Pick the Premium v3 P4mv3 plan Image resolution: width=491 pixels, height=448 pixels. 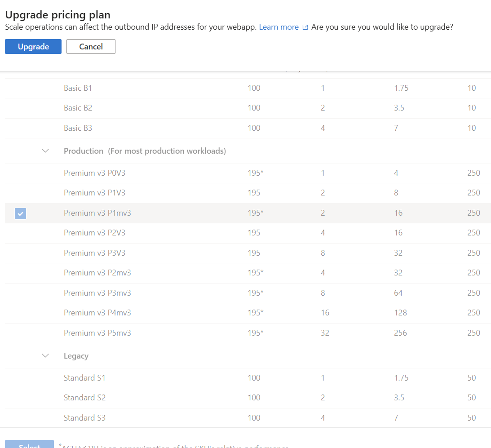[248, 313]
